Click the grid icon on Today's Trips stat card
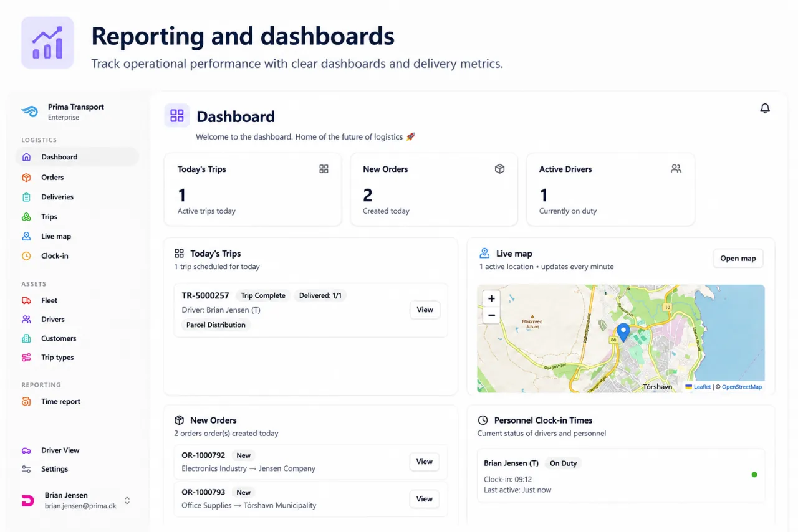 [324, 169]
